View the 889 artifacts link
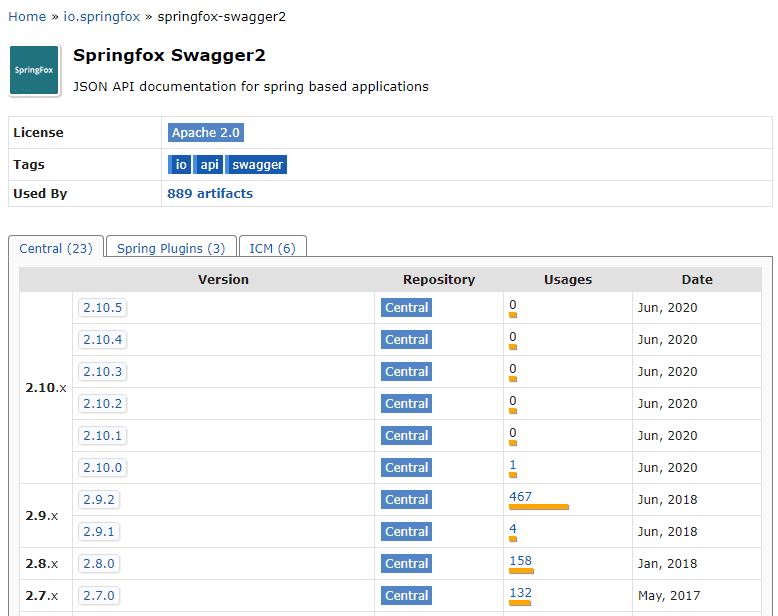 click(210, 193)
